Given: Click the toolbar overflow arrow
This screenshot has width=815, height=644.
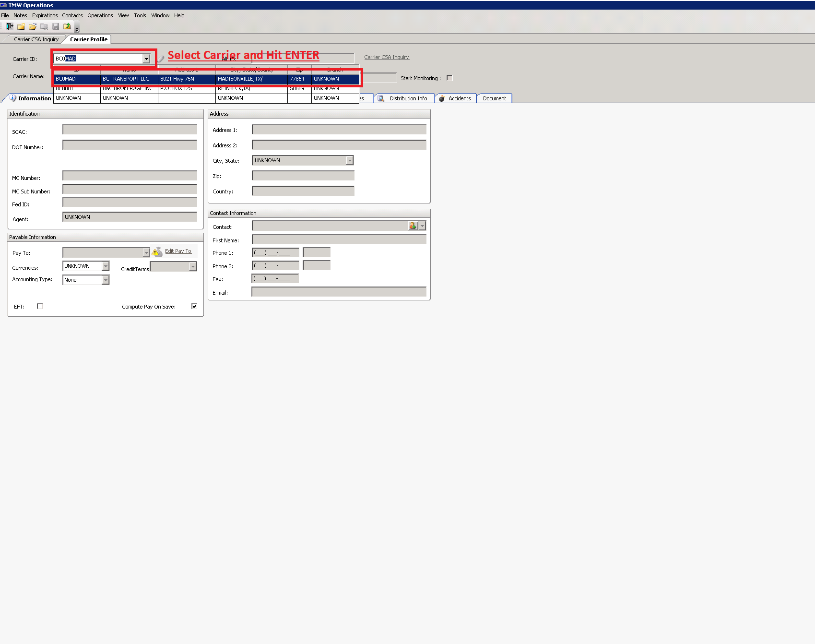Looking at the screenshot, I should pos(77,29).
